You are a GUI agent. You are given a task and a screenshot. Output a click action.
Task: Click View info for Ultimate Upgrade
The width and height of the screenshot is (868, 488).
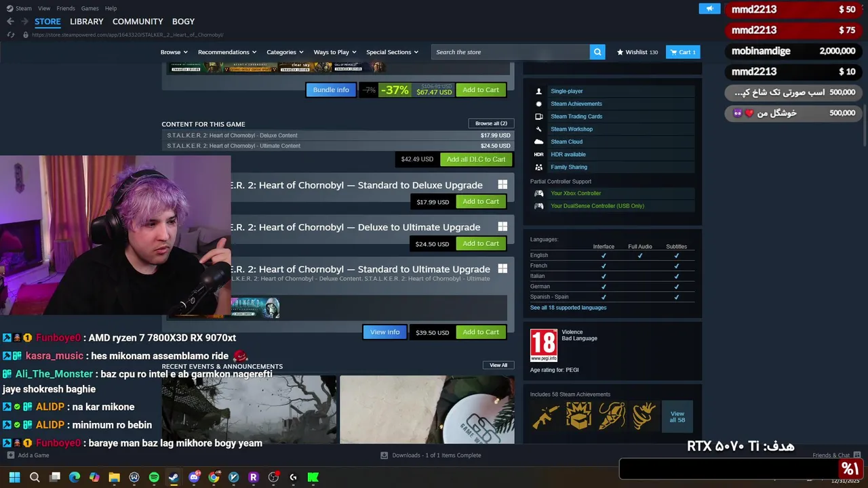pyautogui.click(x=384, y=332)
